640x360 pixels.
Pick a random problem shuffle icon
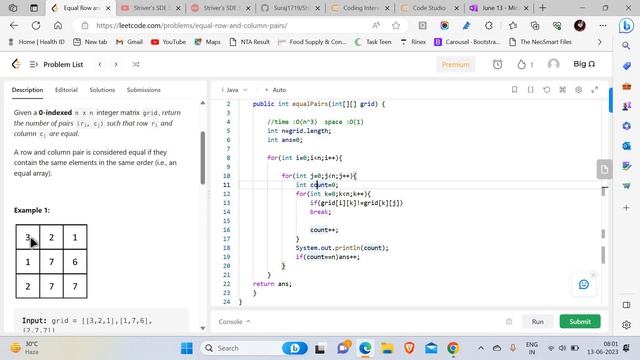coord(136,64)
